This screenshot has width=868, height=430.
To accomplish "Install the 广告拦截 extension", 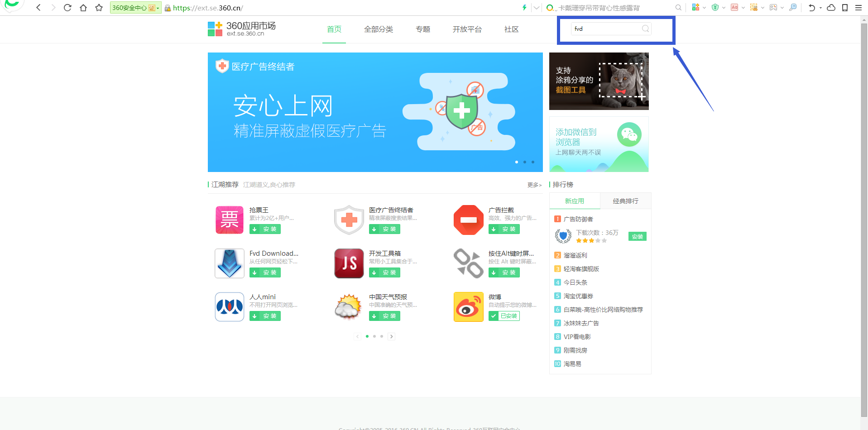I will [504, 229].
